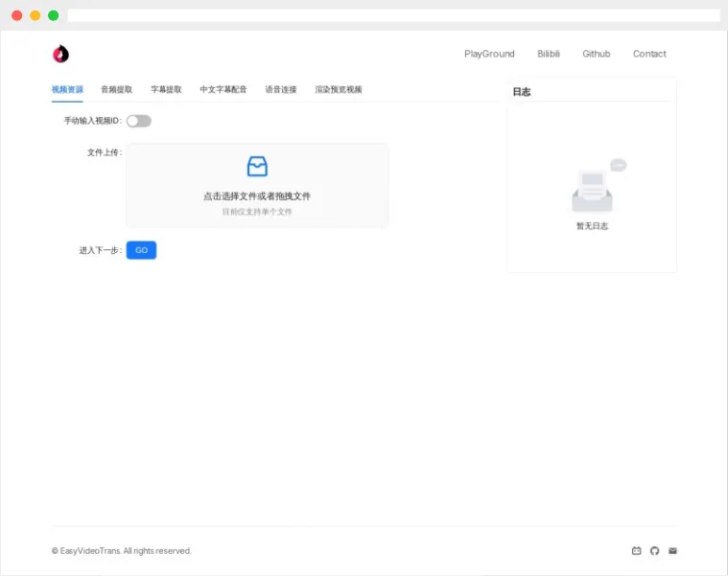Open the 字幕提取 tab
This screenshot has height=576, width=728.
[166, 89]
